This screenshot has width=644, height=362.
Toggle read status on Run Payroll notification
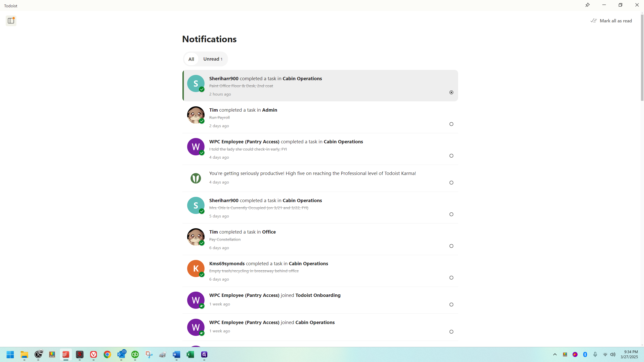point(451,124)
